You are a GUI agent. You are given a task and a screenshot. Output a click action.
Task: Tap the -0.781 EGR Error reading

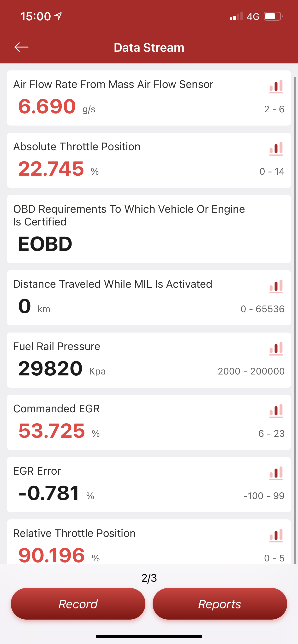(49, 493)
